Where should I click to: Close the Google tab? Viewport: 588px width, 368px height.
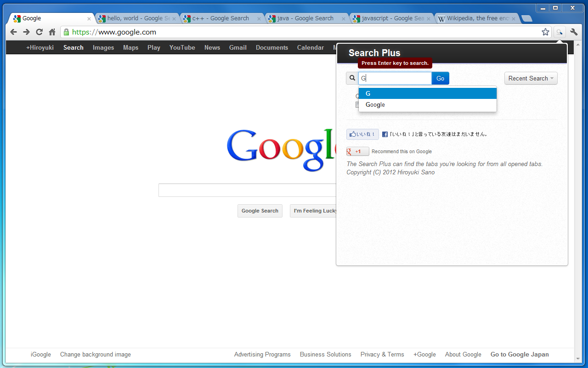click(89, 19)
